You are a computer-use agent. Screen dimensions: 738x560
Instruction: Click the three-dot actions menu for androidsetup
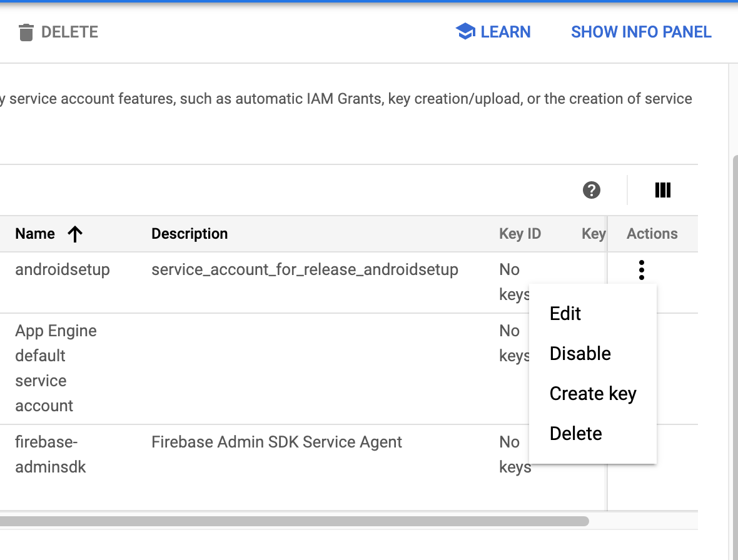641,270
